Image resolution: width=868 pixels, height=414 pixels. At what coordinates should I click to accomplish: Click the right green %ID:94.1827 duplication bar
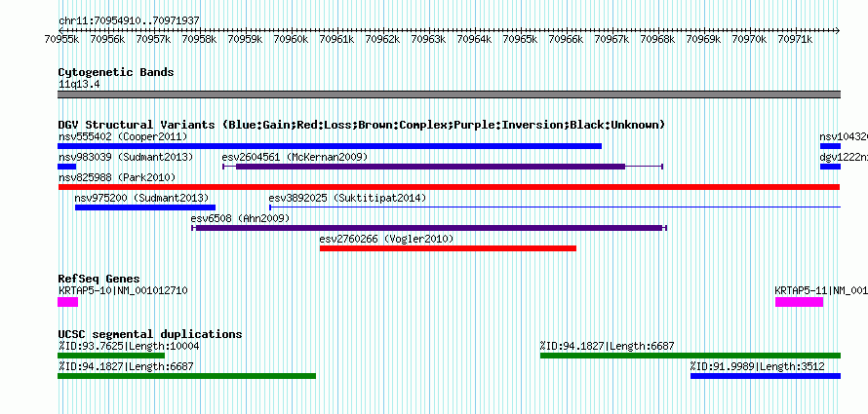(690, 356)
